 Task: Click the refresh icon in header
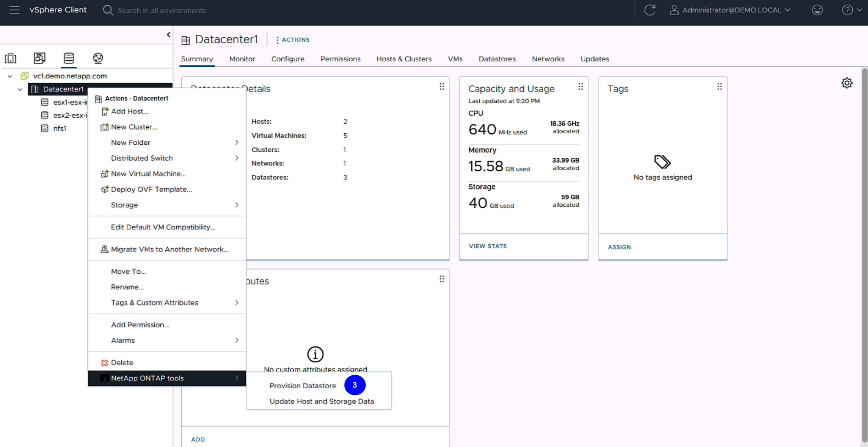click(x=649, y=10)
